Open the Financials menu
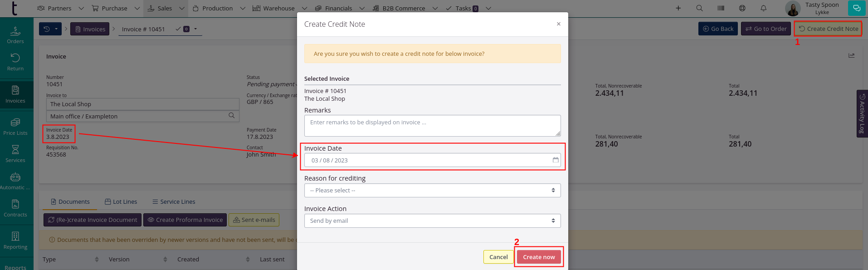The image size is (868, 270). (x=339, y=8)
